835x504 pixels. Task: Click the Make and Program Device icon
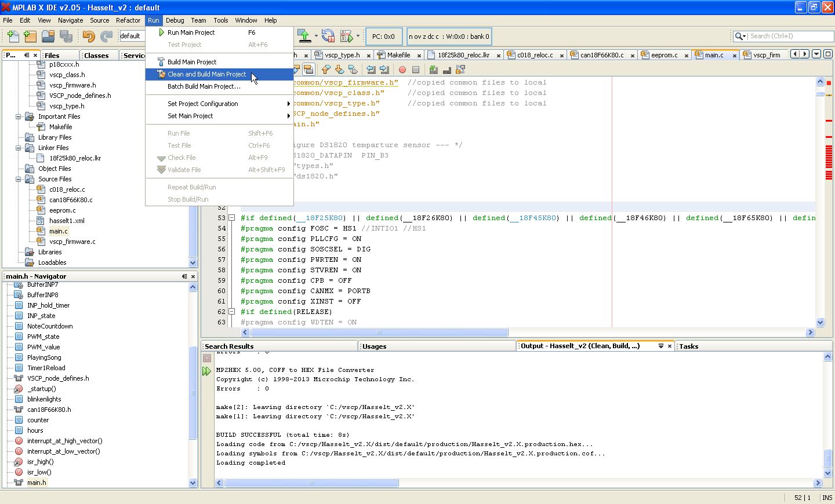pyautogui.click(x=304, y=36)
